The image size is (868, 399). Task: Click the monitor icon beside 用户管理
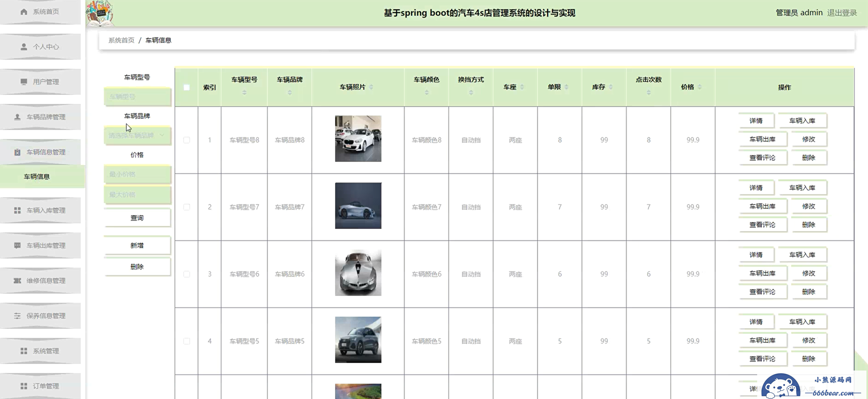click(24, 82)
